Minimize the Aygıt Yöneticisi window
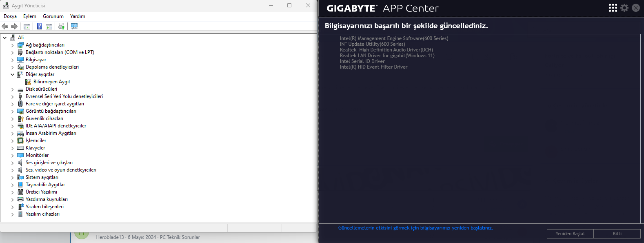This screenshot has height=243, width=644. pyautogui.click(x=271, y=5)
